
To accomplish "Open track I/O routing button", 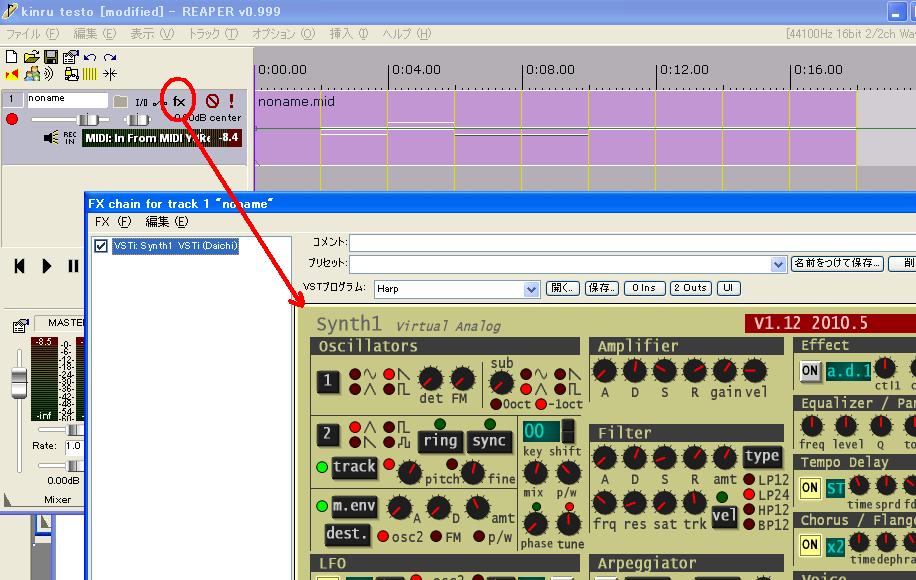I will (141, 103).
